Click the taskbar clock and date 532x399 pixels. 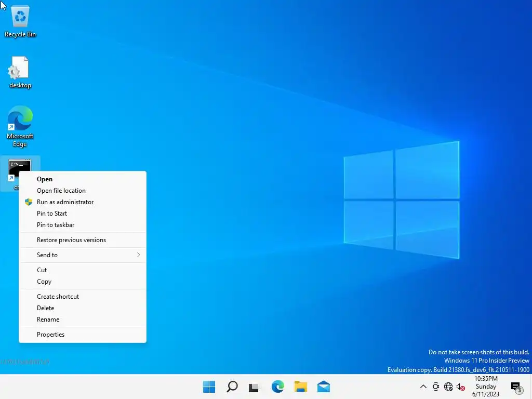(486, 387)
